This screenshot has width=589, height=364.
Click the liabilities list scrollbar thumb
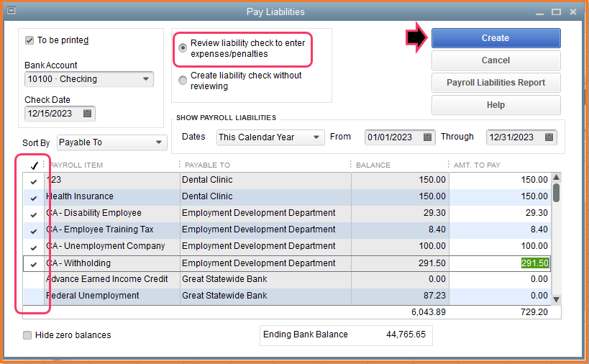[557, 192]
